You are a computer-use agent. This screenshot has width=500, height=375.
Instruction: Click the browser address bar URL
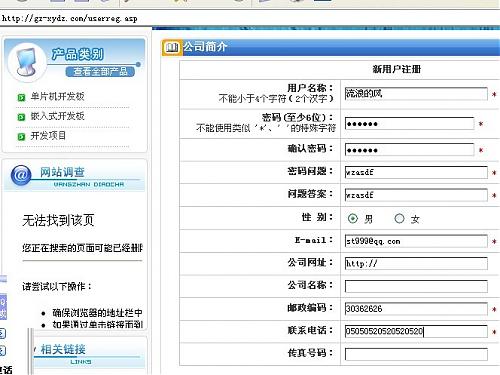click(69, 18)
